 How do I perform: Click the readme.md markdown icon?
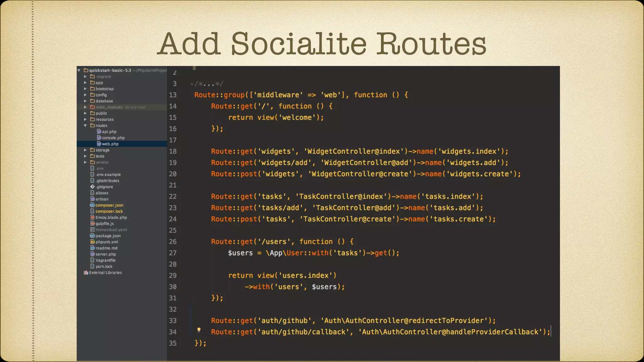92,248
